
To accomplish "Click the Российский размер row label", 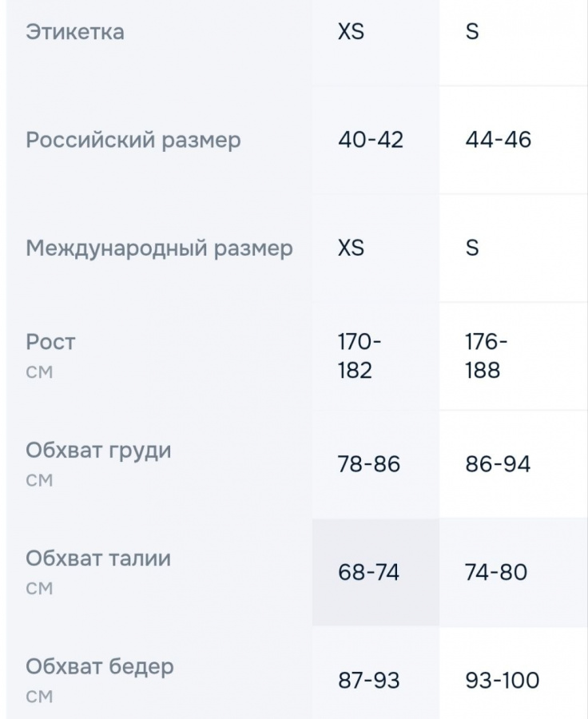I will coord(133,140).
